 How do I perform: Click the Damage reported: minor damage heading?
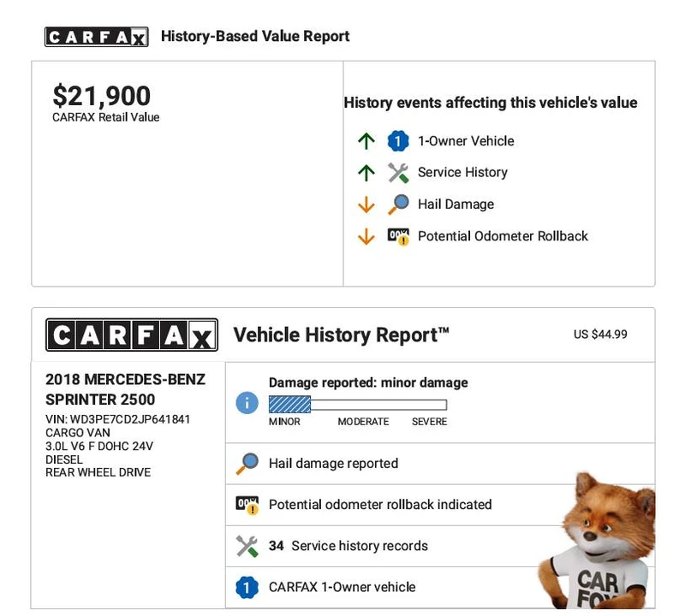368,383
